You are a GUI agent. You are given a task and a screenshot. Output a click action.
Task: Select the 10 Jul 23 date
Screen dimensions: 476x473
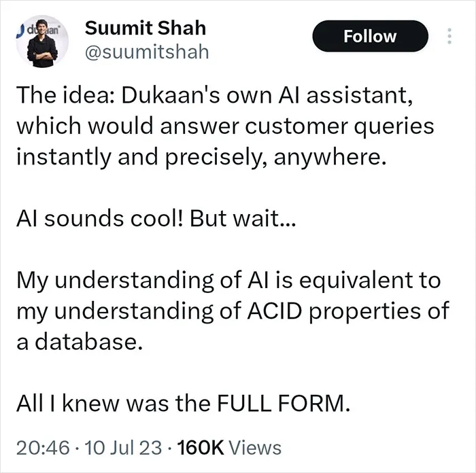pos(123,447)
